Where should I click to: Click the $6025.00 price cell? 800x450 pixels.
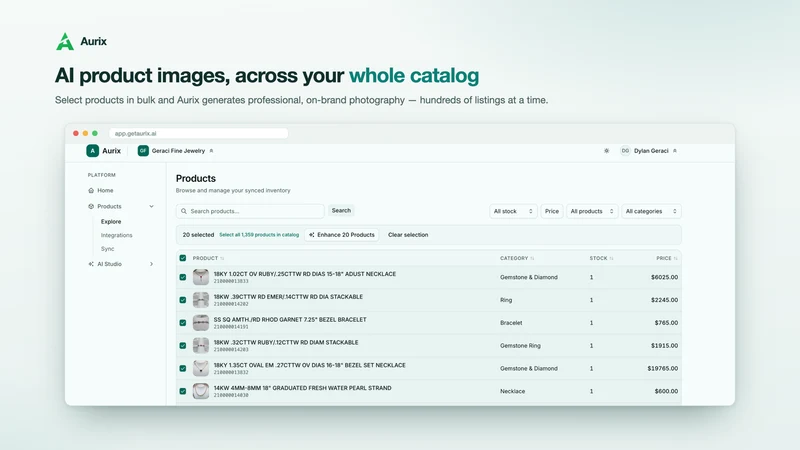click(x=664, y=277)
